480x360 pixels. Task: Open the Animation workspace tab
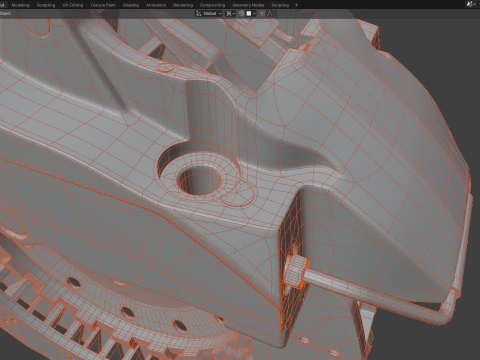(156, 5)
